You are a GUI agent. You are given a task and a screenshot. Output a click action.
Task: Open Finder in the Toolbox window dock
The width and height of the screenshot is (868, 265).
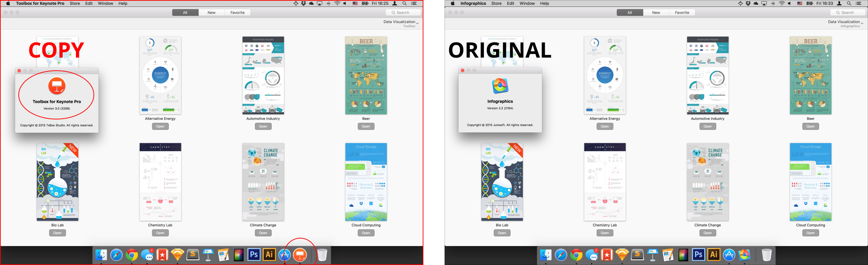click(101, 255)
